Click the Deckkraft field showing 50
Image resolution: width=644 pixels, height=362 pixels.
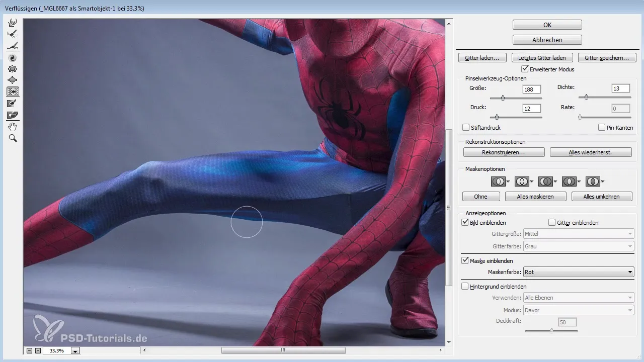(x=568, y=322)
